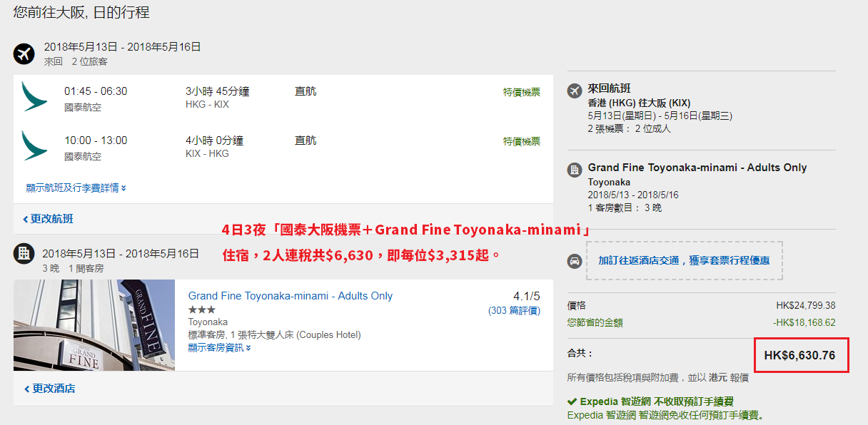The height and width of the screenshot is (425, 868).
Task: Click 更改航班 to change flights
Action: coord(48,219)
